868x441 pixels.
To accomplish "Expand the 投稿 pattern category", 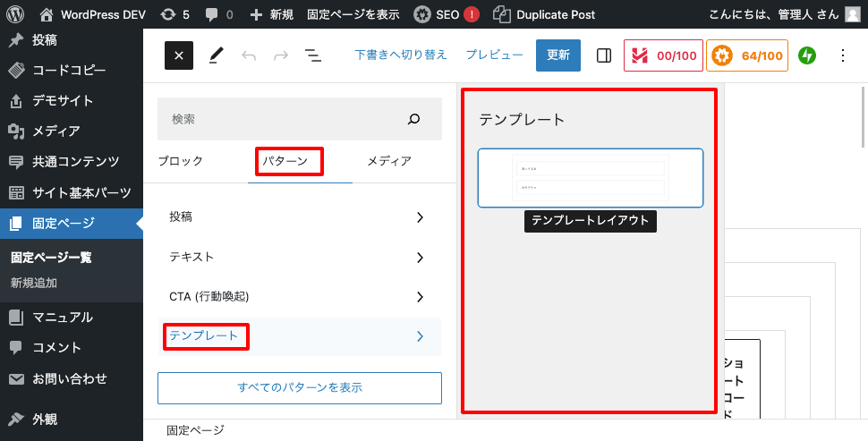I will (x=299, y=216).
